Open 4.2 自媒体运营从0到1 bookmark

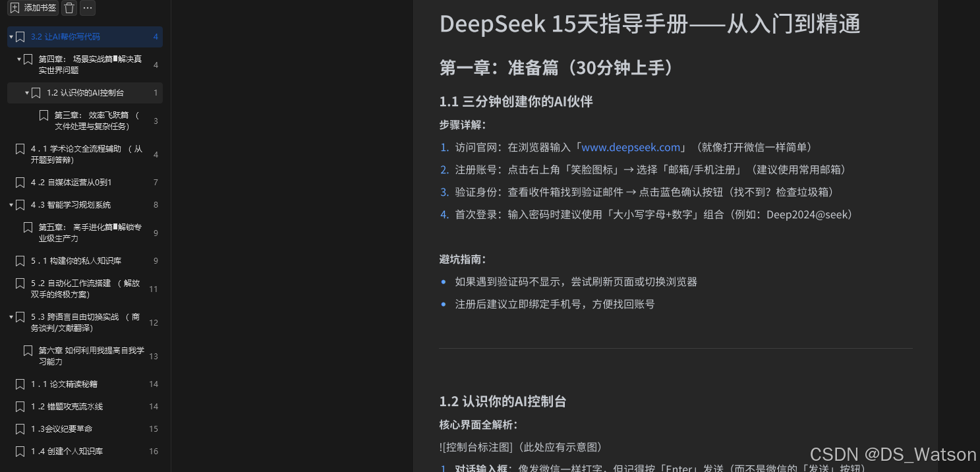[85, 183]
